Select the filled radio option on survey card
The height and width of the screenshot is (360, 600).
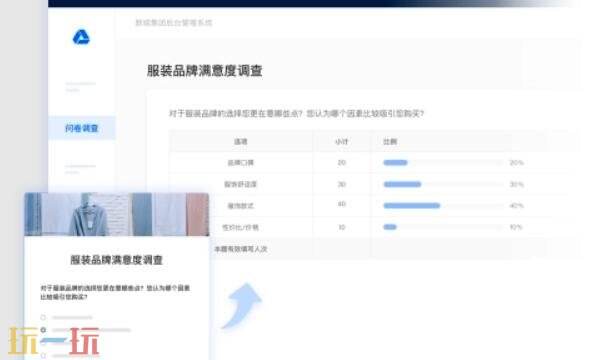(x=43, y=329)
